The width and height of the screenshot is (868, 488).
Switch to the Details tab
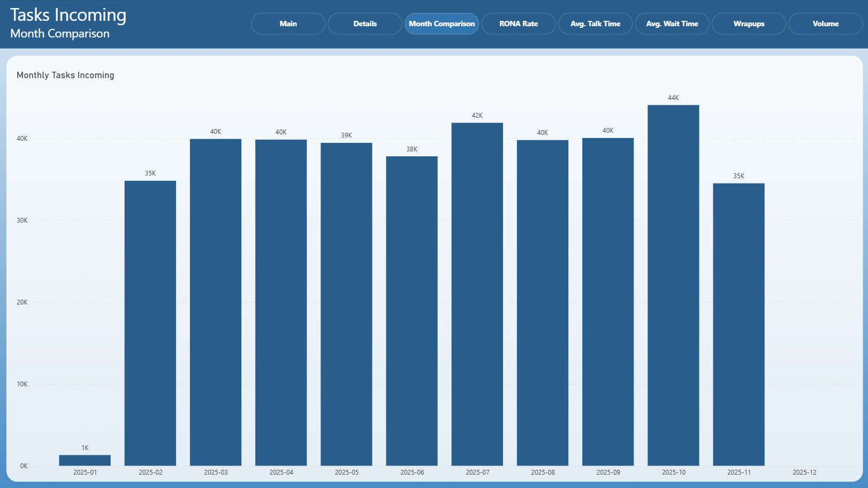tap(365, 24)
